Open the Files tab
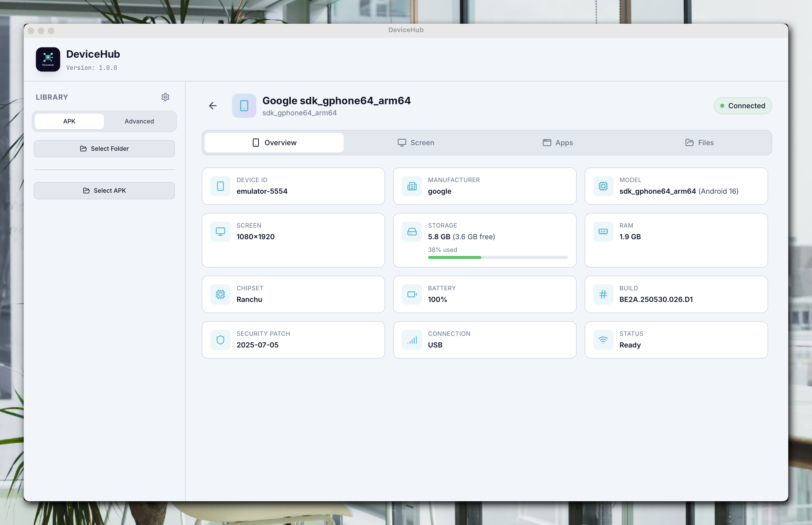Screen dimensions: 812x525 (699, 142)
